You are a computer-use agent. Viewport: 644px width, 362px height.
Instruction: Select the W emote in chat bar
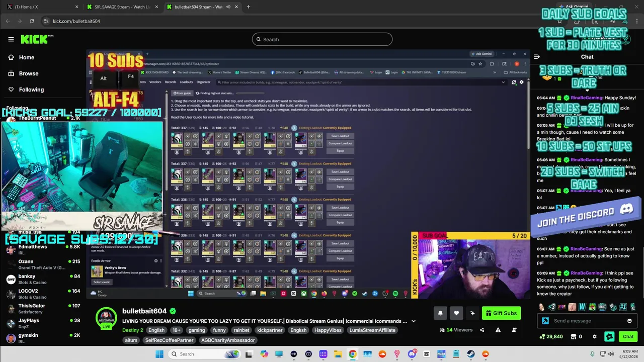(582, 307)
